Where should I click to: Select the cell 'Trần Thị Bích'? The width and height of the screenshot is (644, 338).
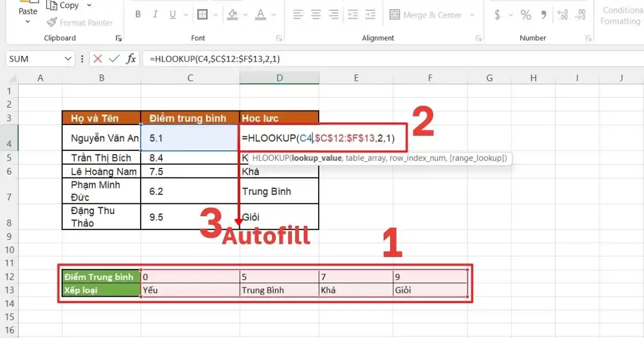(101, 158)
